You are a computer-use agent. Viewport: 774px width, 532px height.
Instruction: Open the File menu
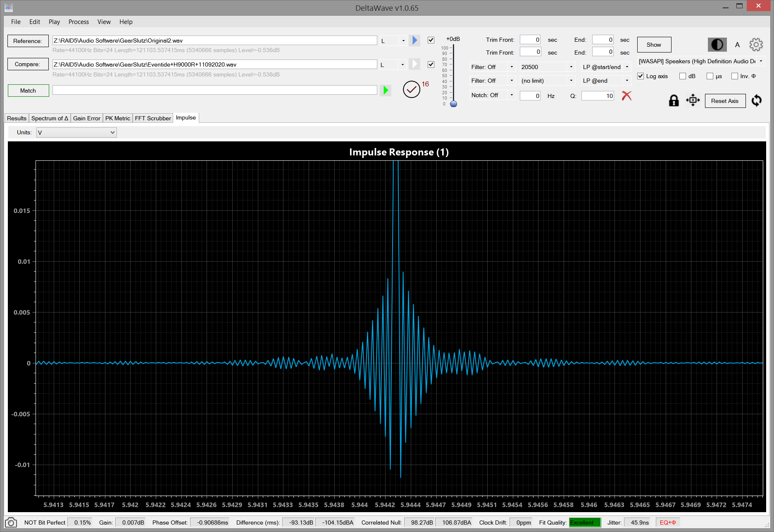16,22
